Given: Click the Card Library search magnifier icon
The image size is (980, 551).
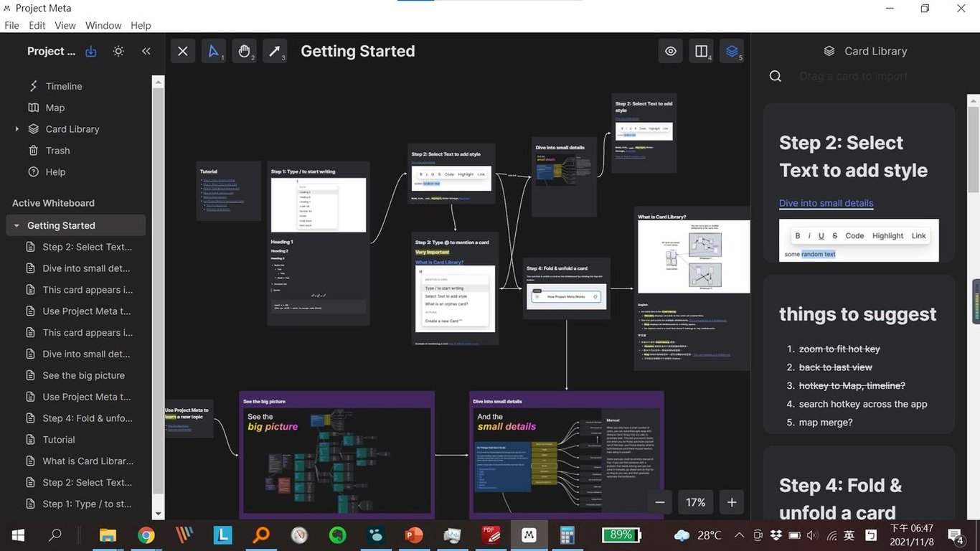Looking at the screenshot, I should click(776, 76).
